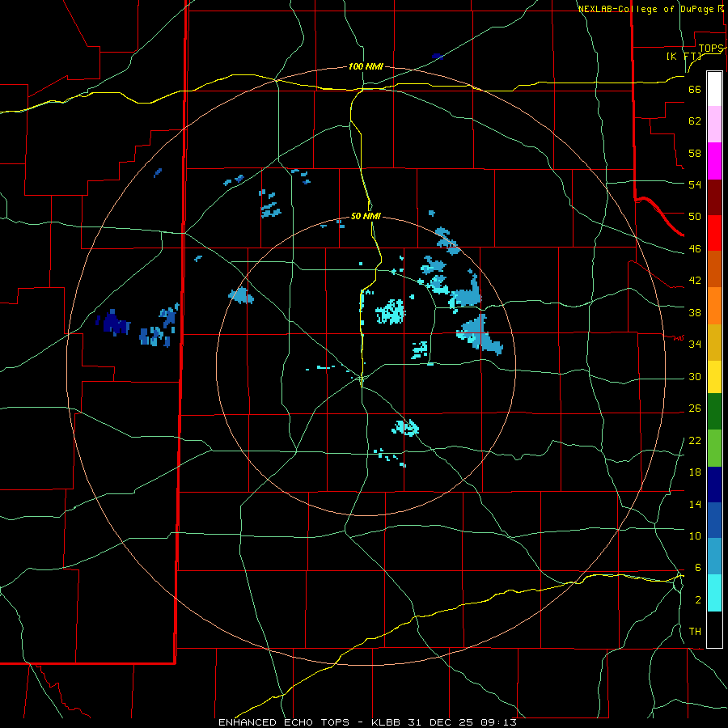Click the navy blue legend swatch
Viewport: 728px width, 728px height.
pos(714,485)
